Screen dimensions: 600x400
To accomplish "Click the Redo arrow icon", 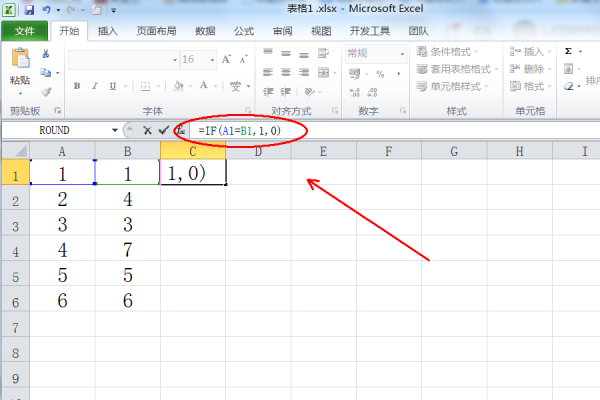I will coord(71,10).
